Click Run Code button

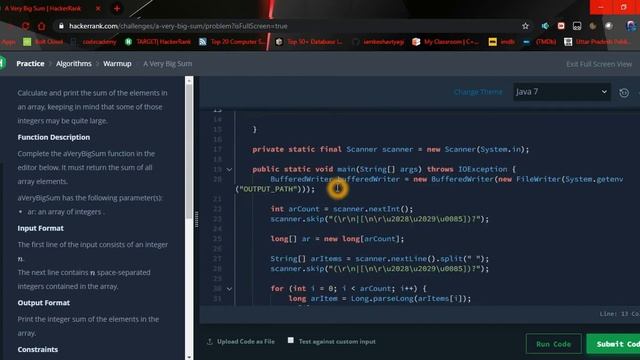tap(553, 344)
